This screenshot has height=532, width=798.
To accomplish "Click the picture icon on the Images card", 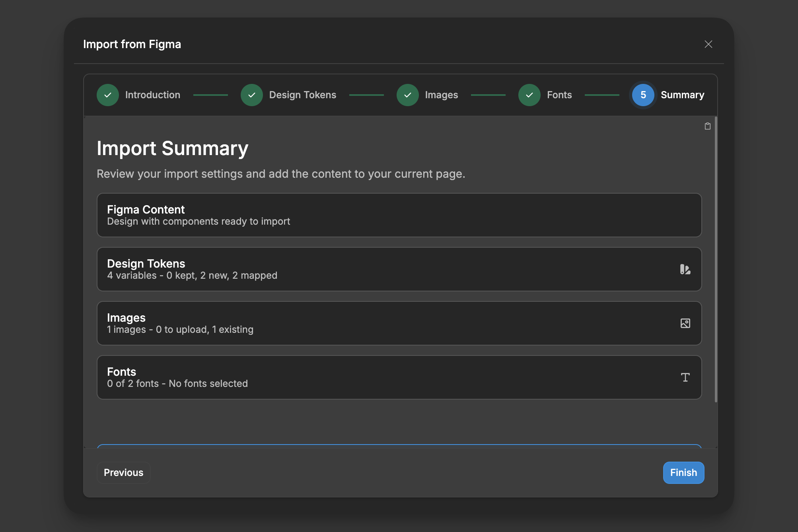I will pyautogui.click(x=685, y=323).
